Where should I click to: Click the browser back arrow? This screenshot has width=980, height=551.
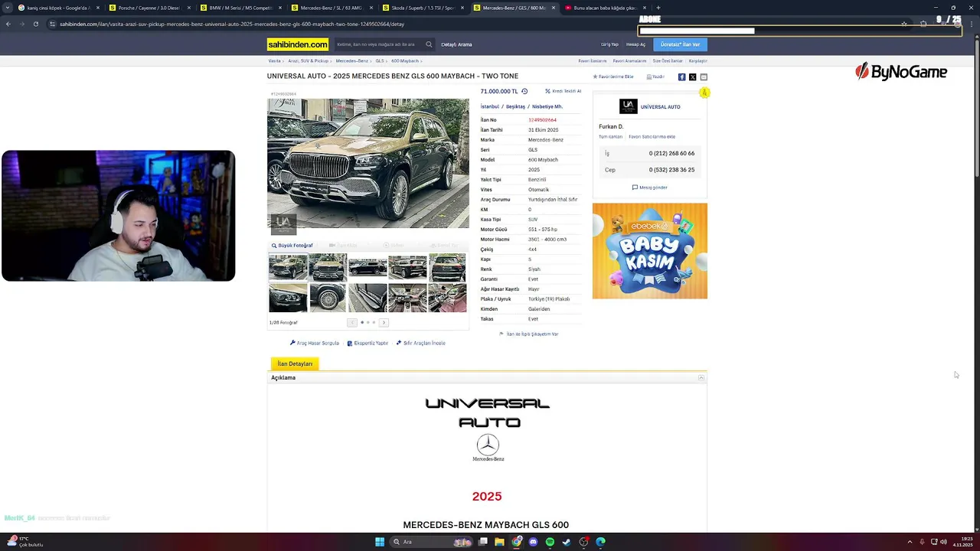point(8,24)
